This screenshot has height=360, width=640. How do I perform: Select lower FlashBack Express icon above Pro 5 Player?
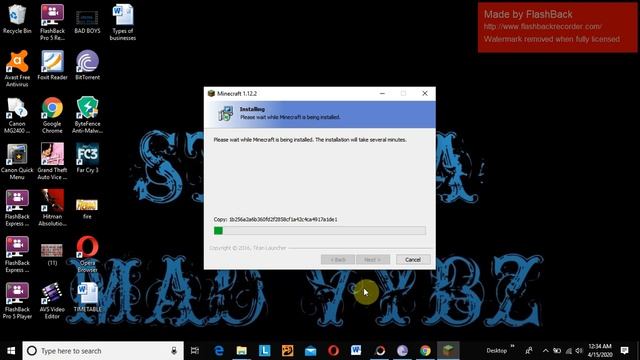tap(17, 255)
